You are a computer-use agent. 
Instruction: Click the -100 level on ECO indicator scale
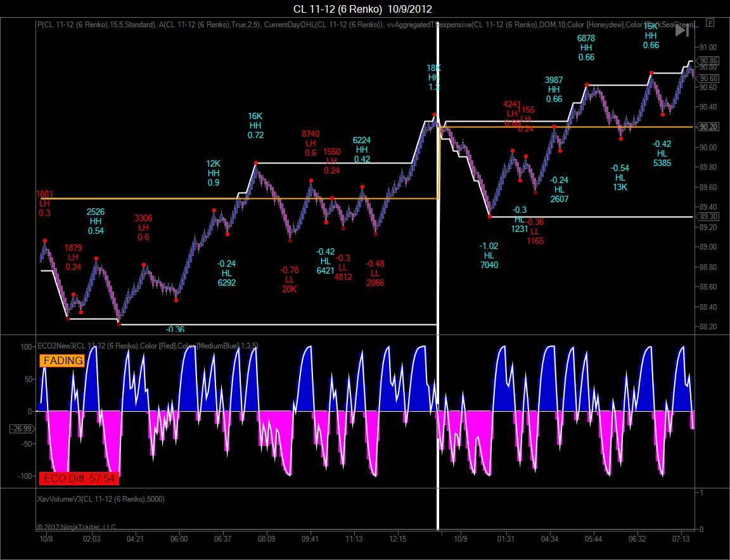(25, 476)
